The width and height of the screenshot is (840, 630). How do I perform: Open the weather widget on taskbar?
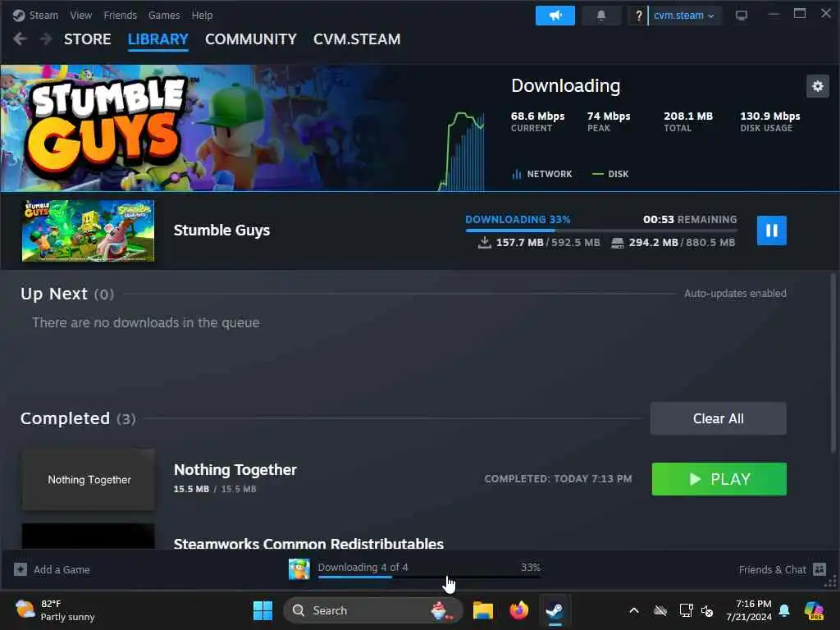coord(55,610)
